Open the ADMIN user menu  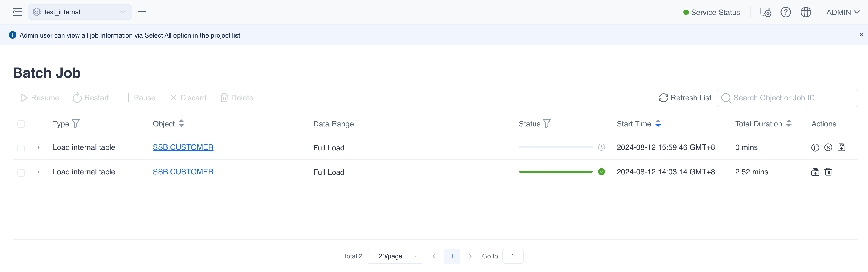842,13
